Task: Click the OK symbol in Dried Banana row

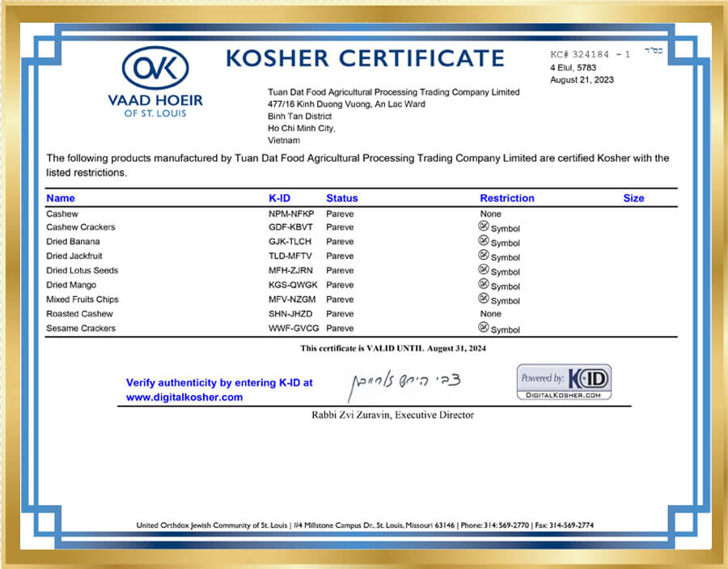Action: 484,240
